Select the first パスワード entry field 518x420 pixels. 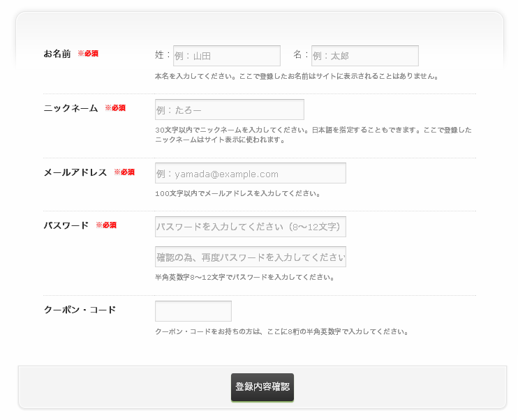tap(250, 227)
